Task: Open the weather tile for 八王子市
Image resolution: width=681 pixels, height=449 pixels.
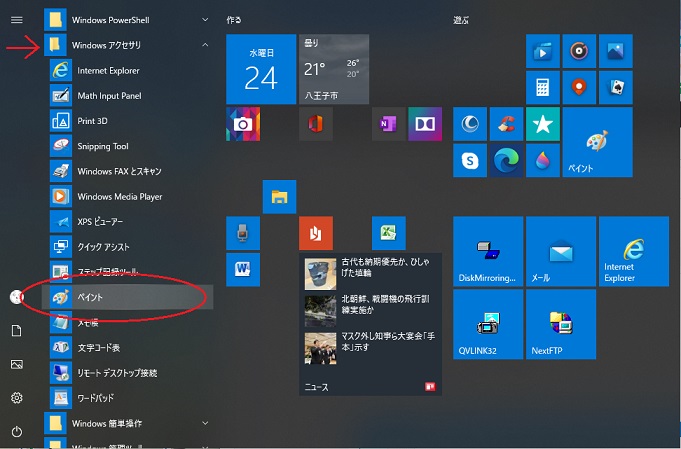Action: [334, 69]
